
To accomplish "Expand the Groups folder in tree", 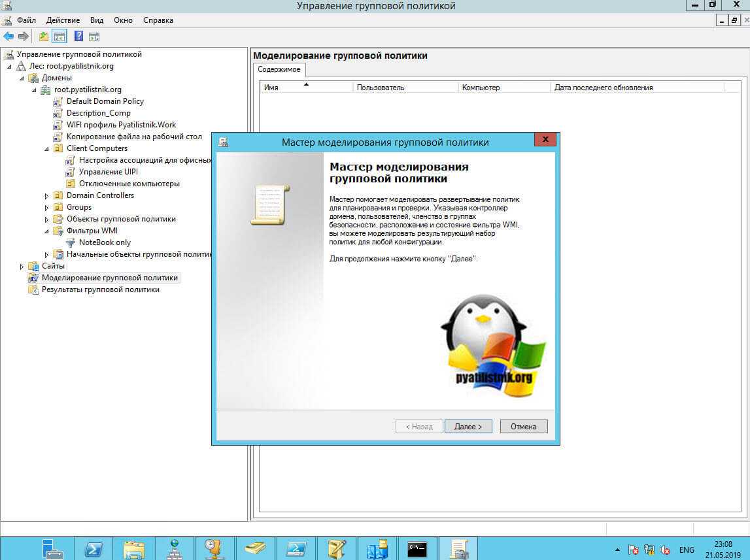I will [46, 207].
